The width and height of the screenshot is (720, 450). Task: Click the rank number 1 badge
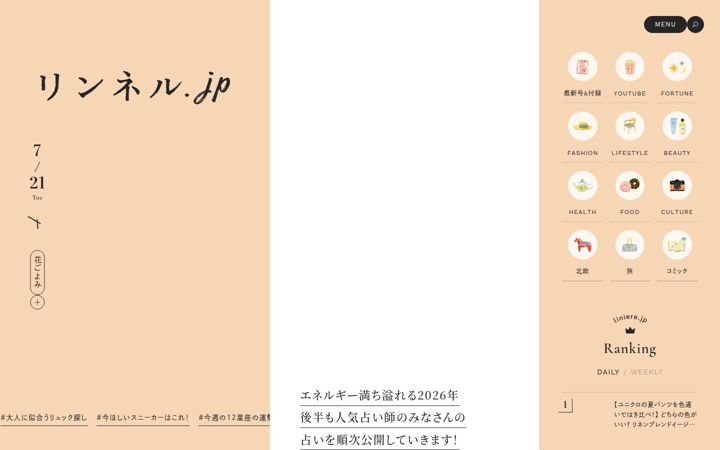[565, 405]
